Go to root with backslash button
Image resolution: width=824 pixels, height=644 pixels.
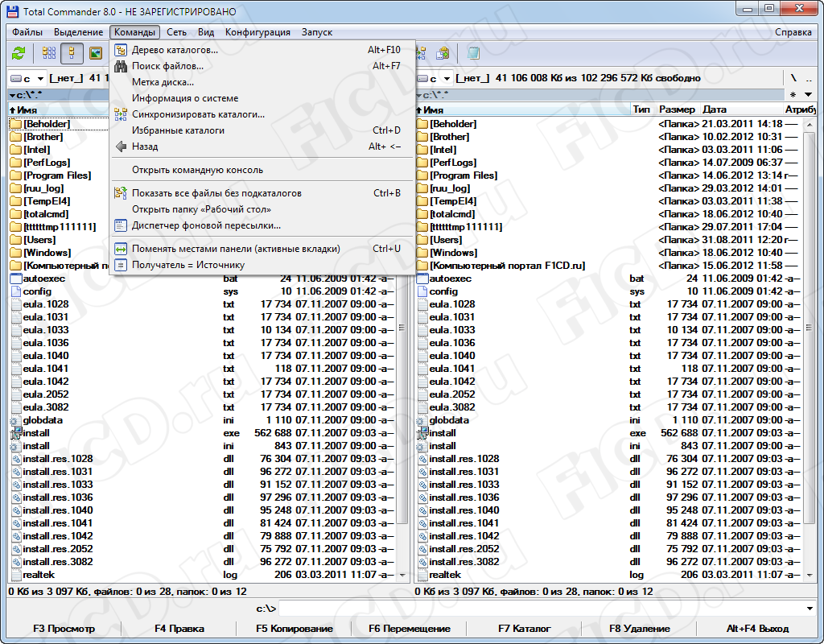pyautogui.click(x=794, y=78)
